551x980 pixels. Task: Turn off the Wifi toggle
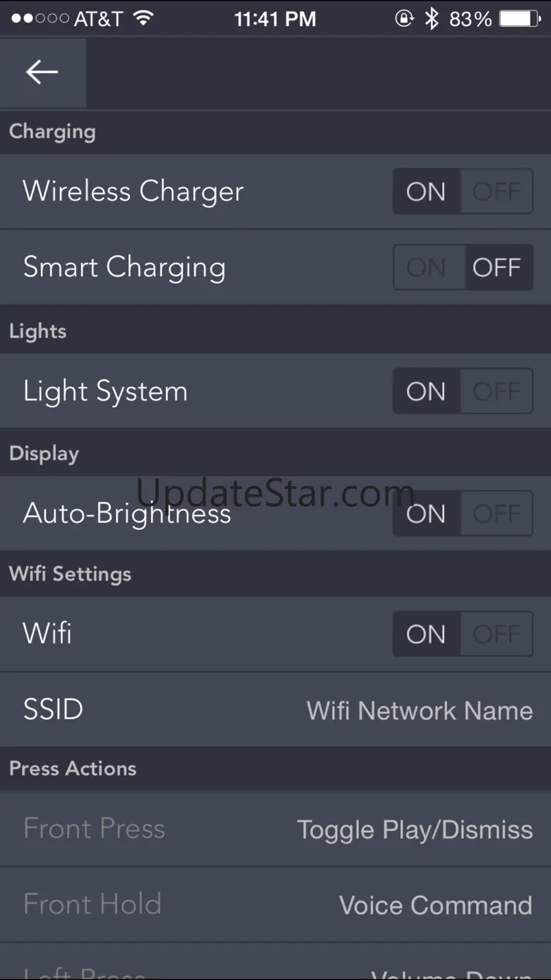pyautogui.click(x=496, y=634)
